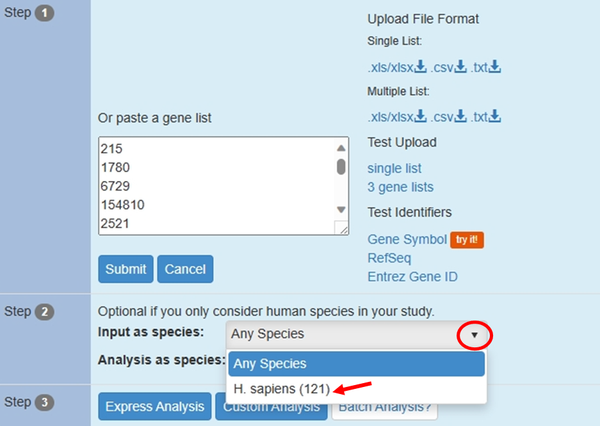Click inside the gene list text area
The height and width of the screenshot is (426, 600).
point(215,186)
